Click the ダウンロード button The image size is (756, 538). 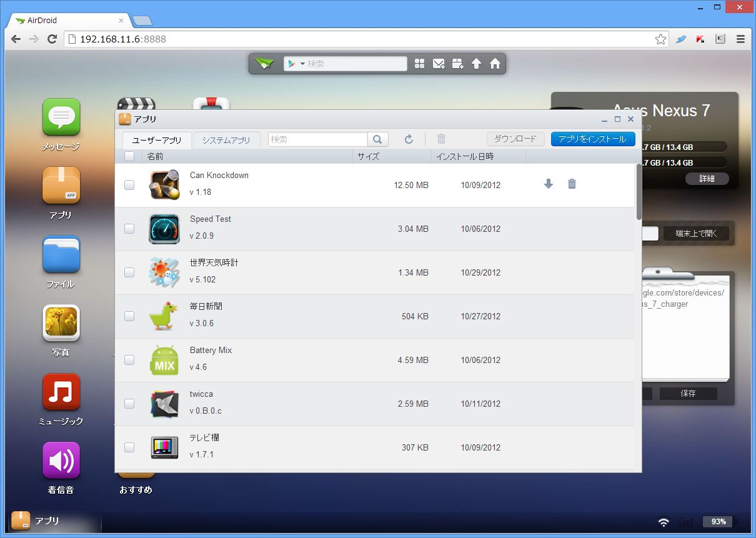(x=515, y=139)
